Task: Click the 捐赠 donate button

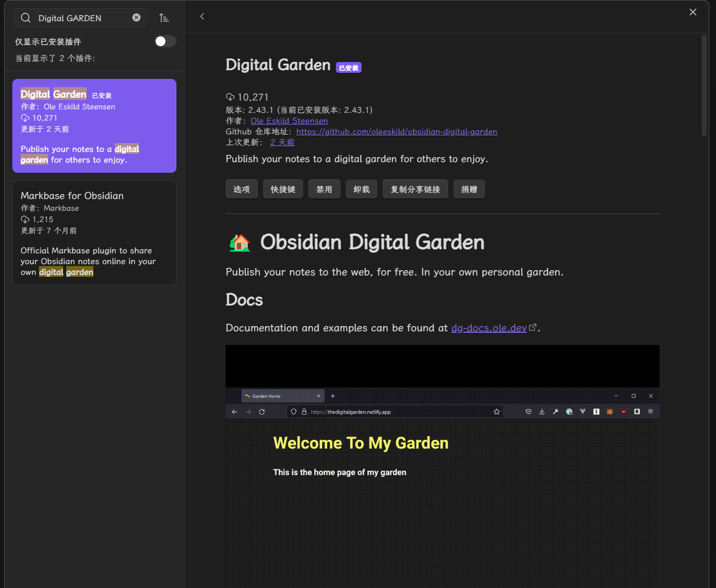Action: tap(469, 189)
